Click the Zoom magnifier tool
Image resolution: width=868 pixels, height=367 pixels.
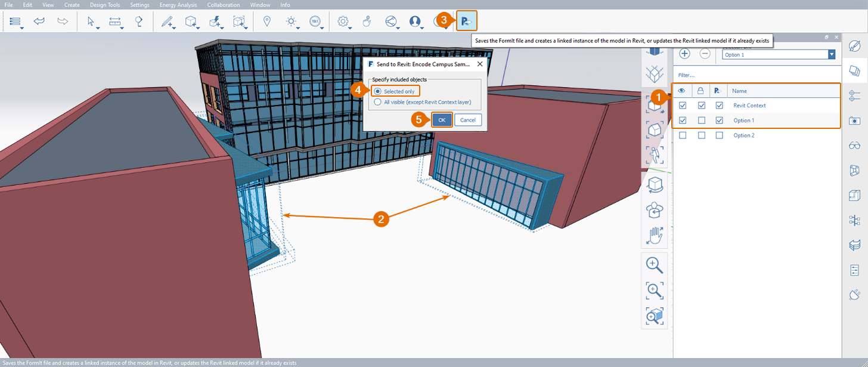655,264
